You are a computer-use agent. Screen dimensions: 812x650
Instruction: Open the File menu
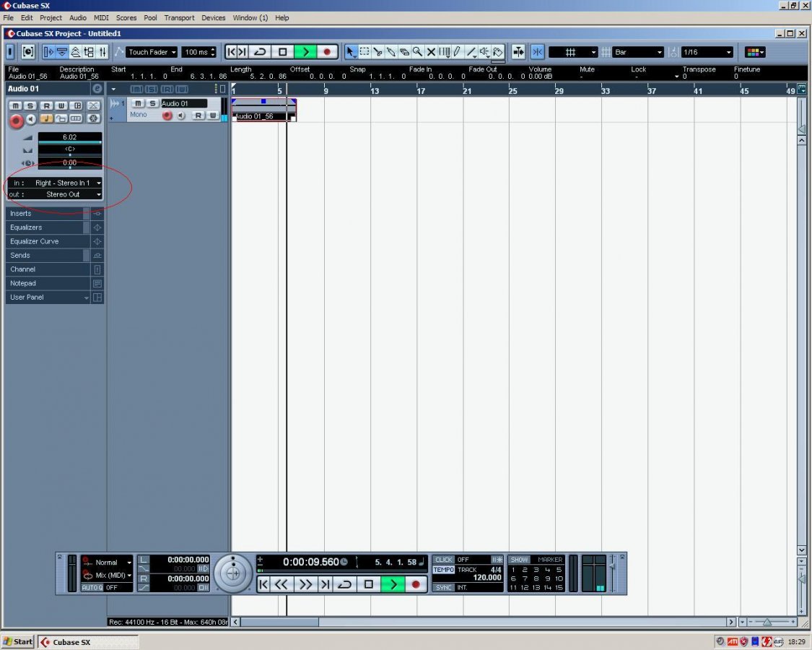8,17
